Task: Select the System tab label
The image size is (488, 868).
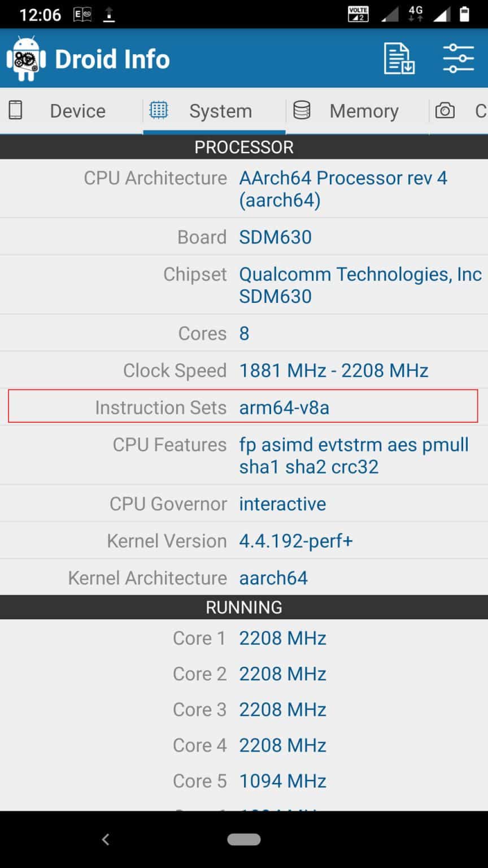Action: (220, 111)
